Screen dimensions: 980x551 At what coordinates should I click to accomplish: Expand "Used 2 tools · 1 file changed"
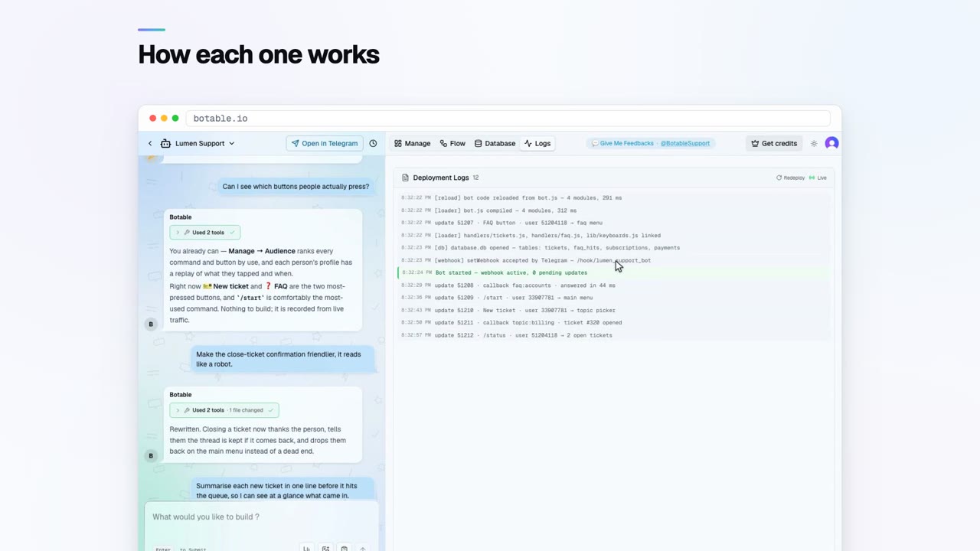pos(224,410)
